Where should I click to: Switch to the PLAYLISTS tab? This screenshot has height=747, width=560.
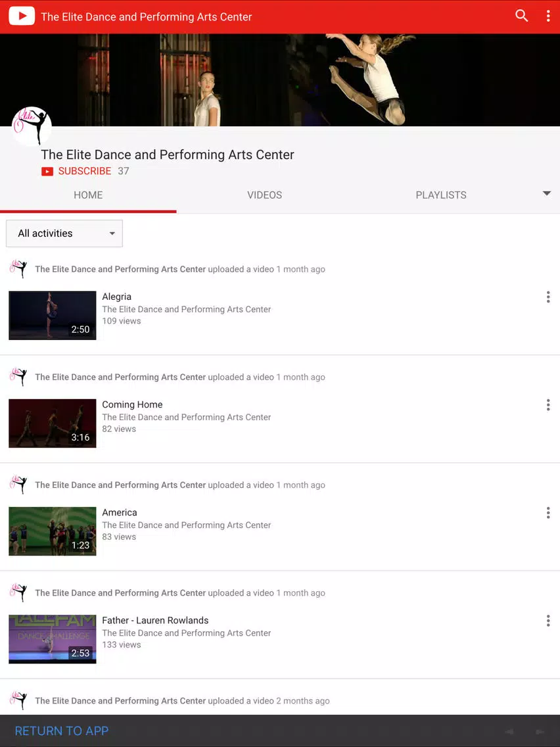coord(441,195)
